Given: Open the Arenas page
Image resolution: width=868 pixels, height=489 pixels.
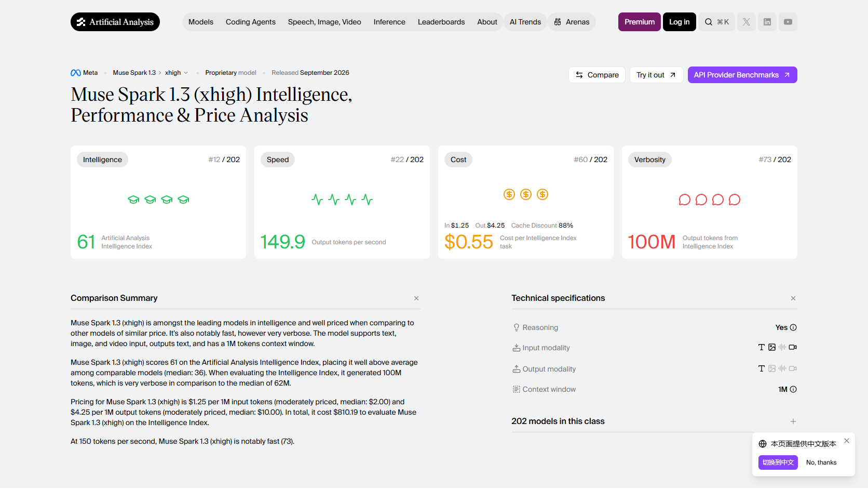Looking at the screenshot, I should tap(572, 22).
